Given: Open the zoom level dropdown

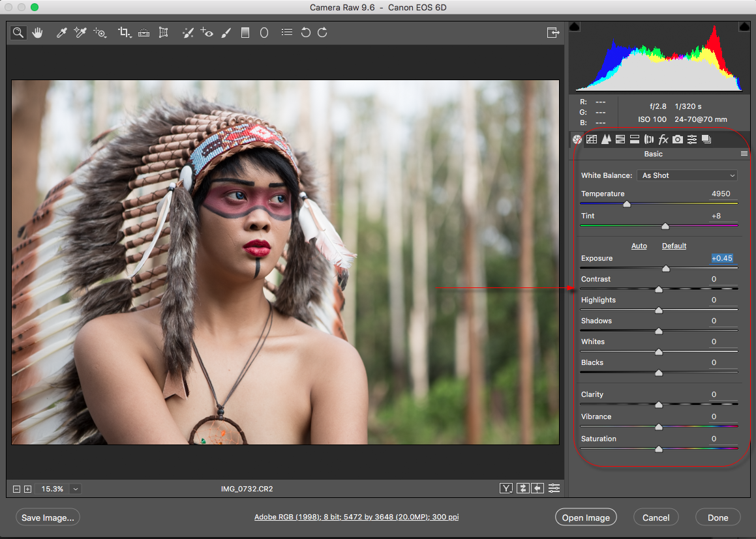Looking at the screenshot, I should click(x=76, y=489).
